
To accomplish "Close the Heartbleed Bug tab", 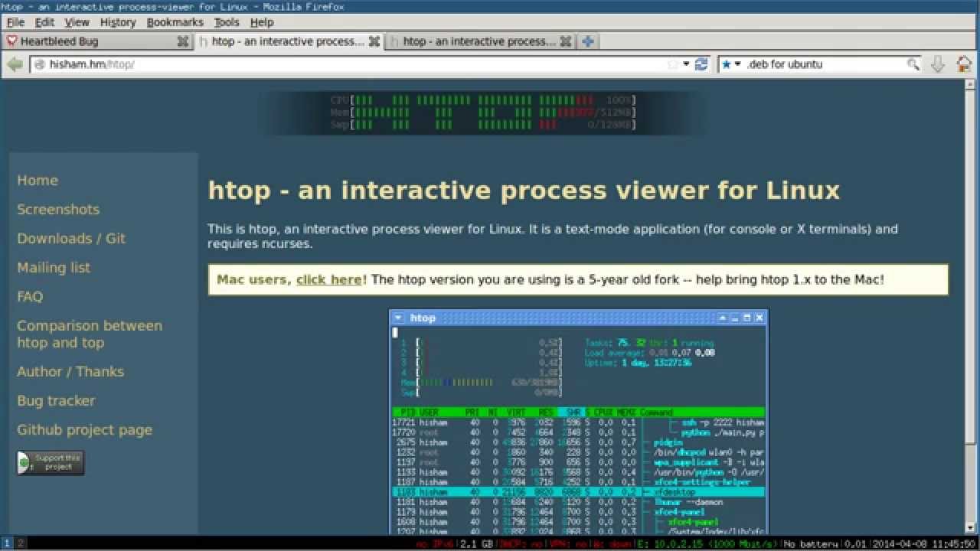I will pos(183,41).
